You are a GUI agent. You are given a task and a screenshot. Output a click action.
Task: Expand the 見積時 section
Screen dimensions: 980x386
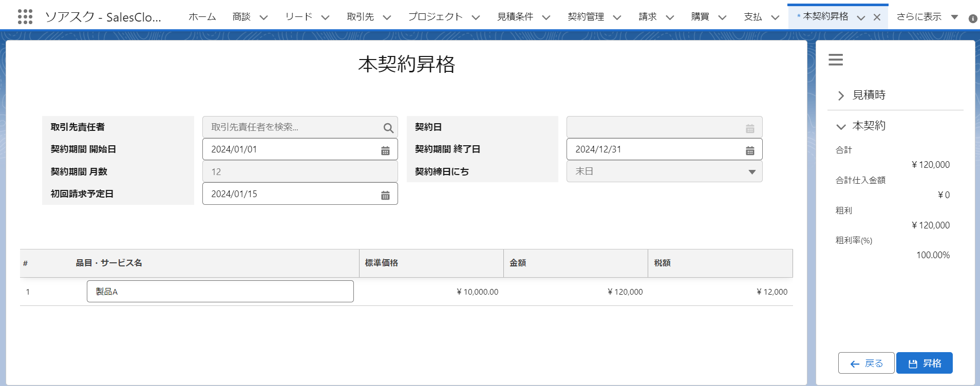click(841, 95)
